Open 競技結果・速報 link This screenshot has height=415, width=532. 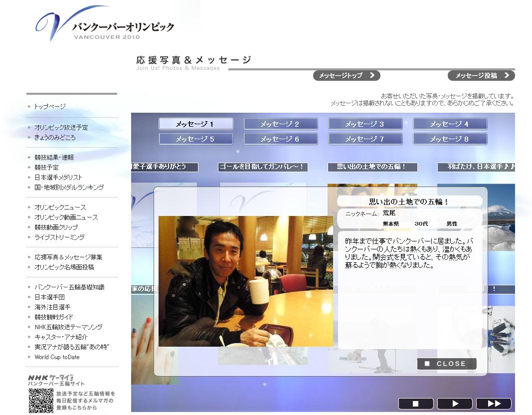coord(54,158)
